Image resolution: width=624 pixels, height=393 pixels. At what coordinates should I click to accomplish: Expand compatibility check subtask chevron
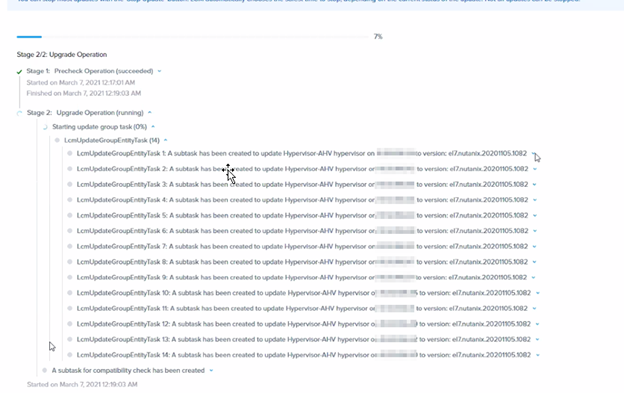211,371
